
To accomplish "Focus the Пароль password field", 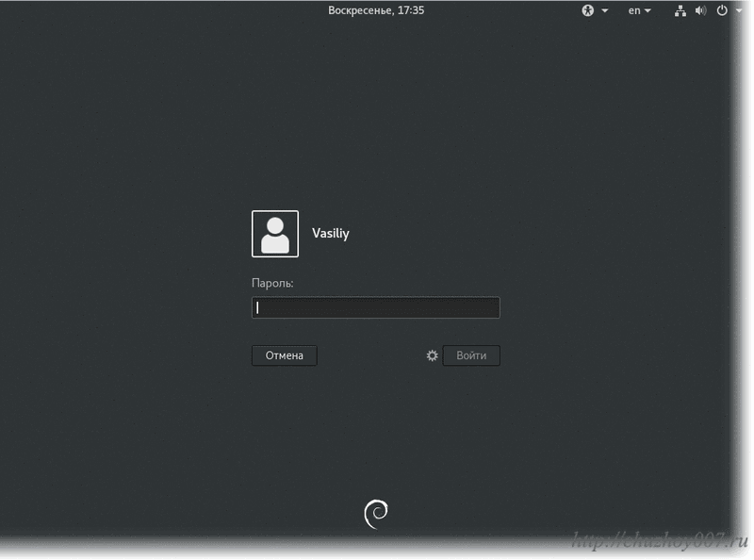I will point(375,307).
